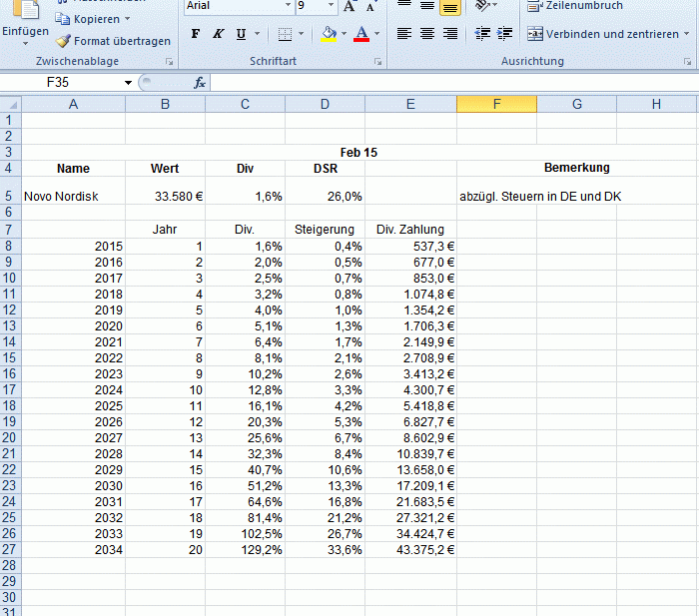The height and width of the screenshot is (616, 699).
Task: Center text horizontally
Action: pos(427,33)
